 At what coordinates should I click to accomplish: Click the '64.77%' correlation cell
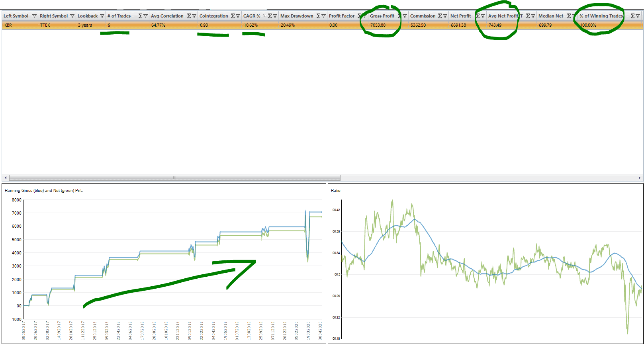point(173,25)
